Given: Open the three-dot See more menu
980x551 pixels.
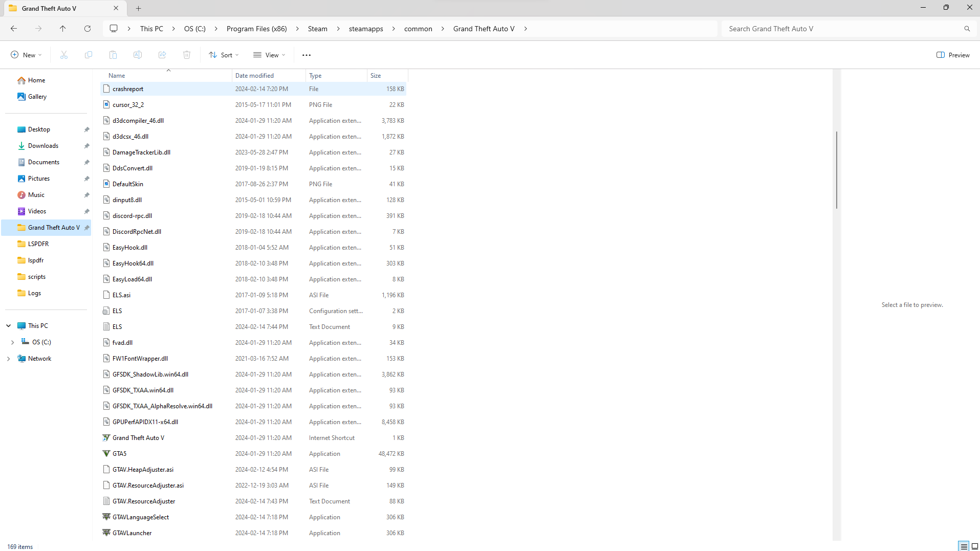Looking at the screenshot, I should [307, 55].
